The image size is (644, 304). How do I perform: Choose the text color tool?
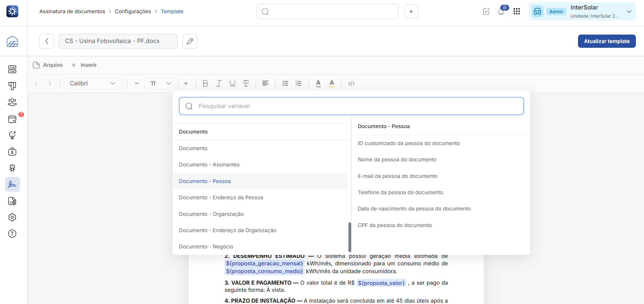[318, 83]
